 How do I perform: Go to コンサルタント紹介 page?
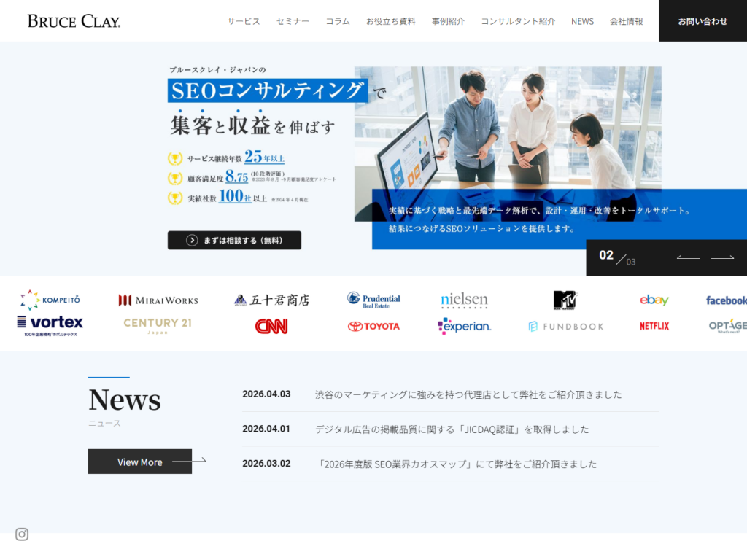click(518, 21)
